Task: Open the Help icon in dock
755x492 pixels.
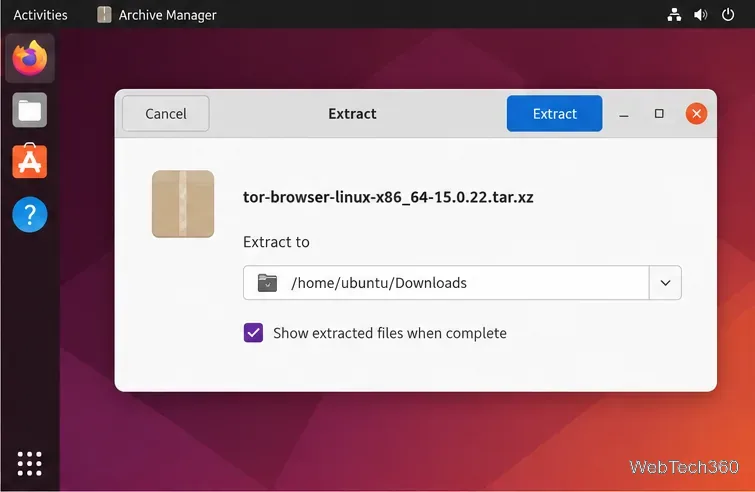Action: [x=30, y=214]
